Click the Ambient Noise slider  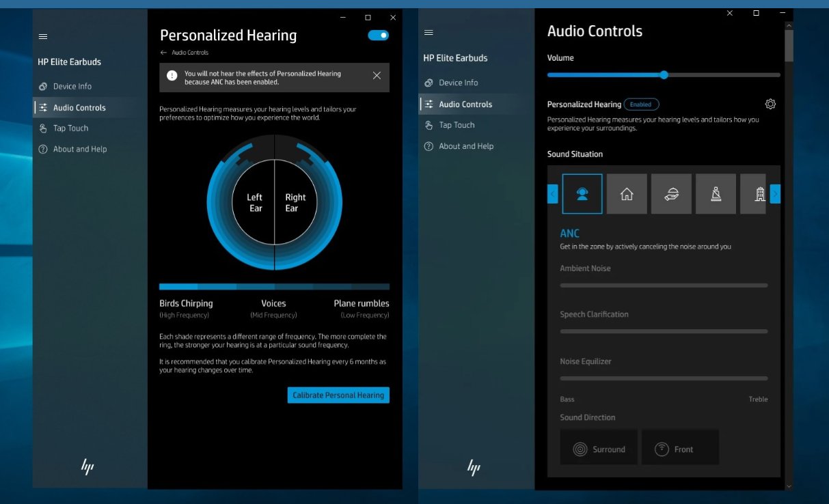tap(664, 285)
